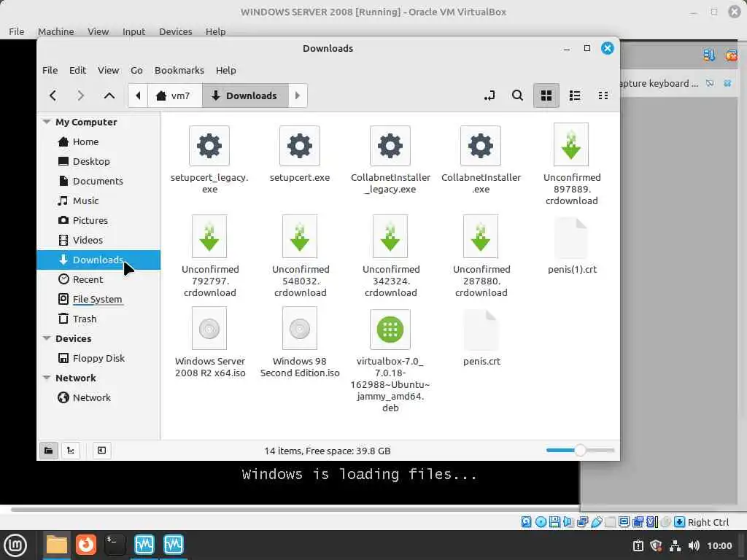The width and height of the screenshot is (747, 560).
Task: Select Unconfirmed 287880.crdownload file
Action: (x=481, y=256)
